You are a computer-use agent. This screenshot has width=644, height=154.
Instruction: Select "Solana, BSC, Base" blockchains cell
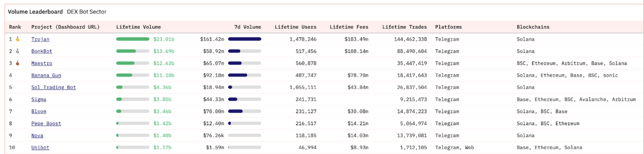(x=542, y=111)
